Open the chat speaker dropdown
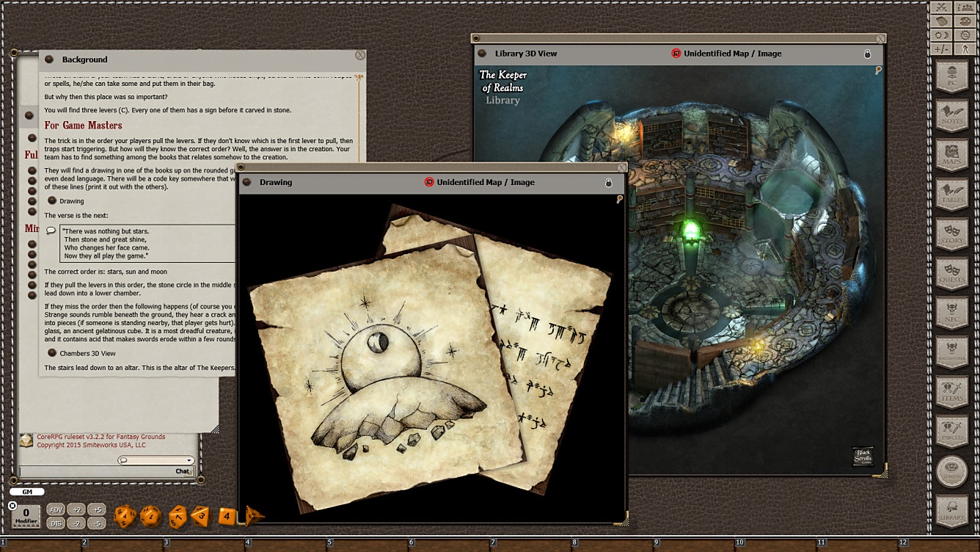 156,460
